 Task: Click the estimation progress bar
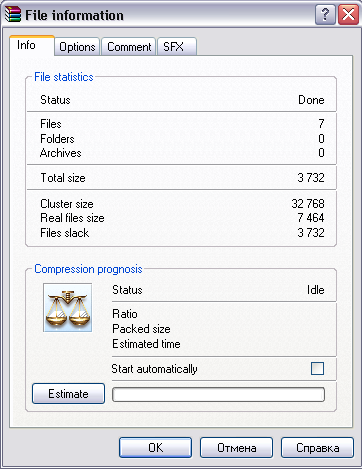219,395
